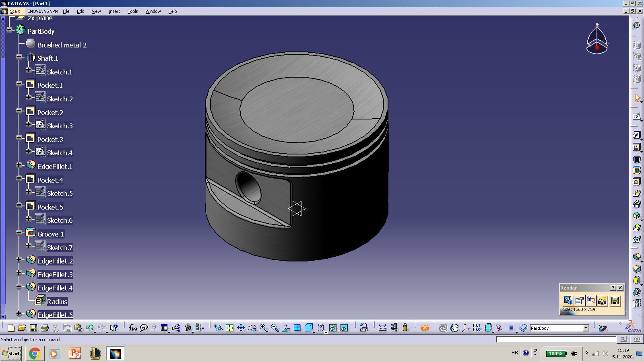Open the Insert menu
The width and height of the screenshot is (644, 362).
click(114, 11)
